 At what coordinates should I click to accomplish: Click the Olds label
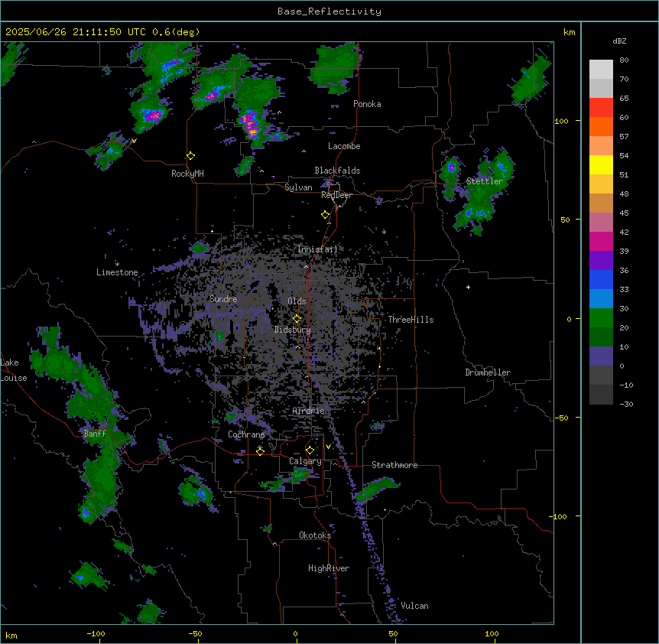pyautogui.click(x=297, y=301)
